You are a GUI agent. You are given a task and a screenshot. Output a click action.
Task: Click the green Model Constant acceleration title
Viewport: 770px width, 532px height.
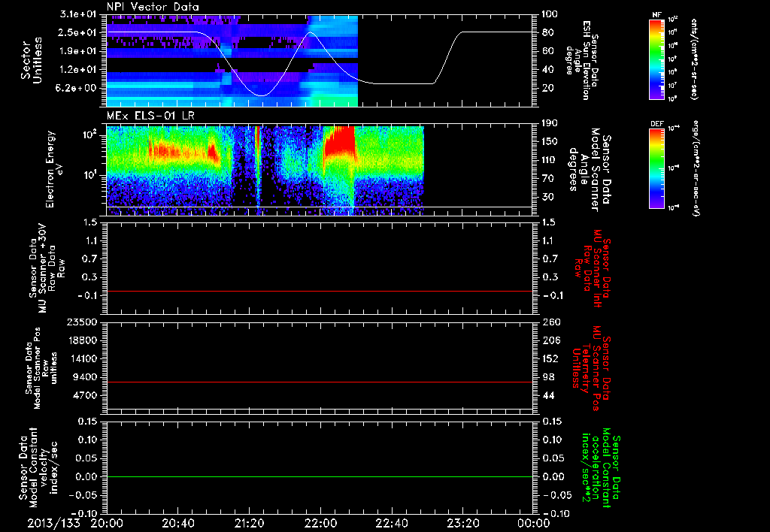click(x=600, y=468)
